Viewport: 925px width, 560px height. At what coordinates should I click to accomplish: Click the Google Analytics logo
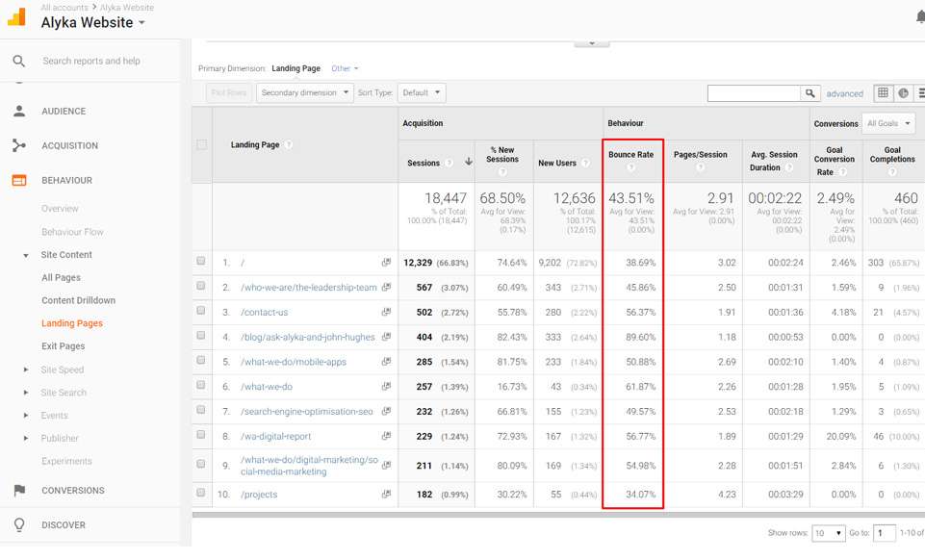[16, 16]
